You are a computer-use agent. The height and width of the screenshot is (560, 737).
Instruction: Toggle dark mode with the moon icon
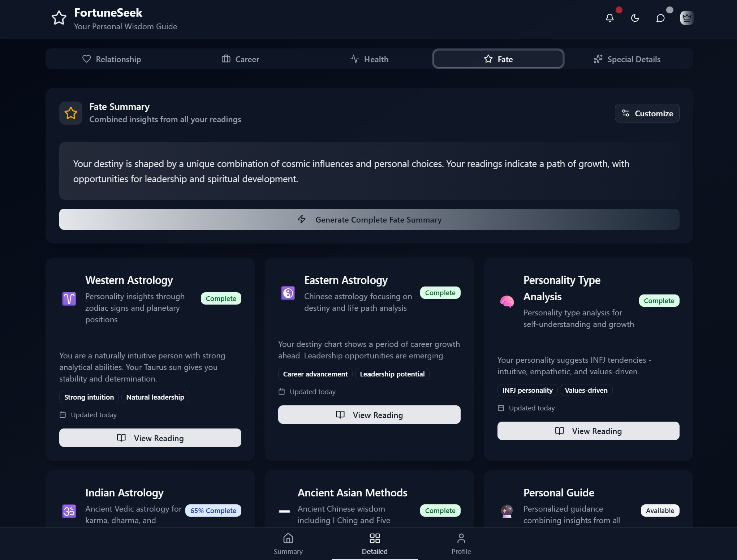(x=635, y=18)
